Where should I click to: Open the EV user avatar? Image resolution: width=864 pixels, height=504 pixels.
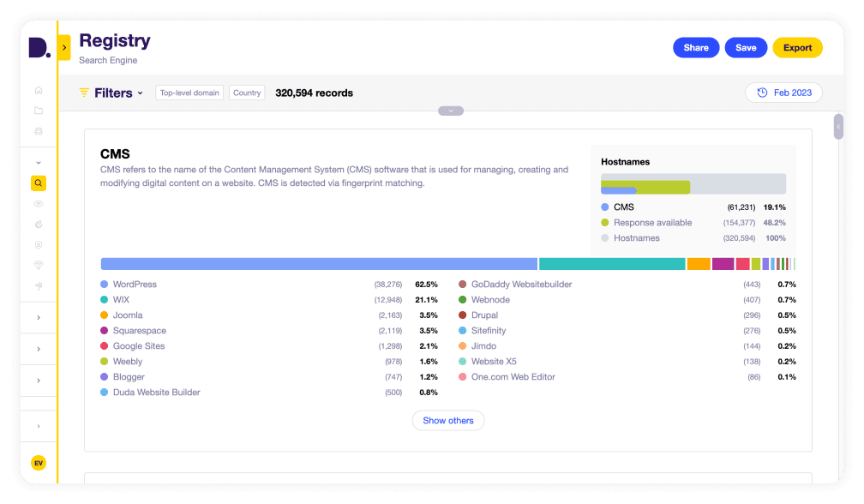[39, 463]
